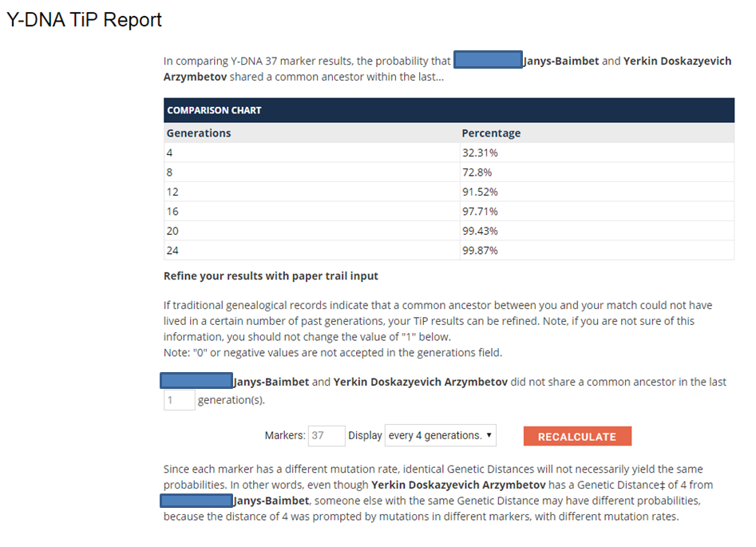Click Yerkin Doskazyevich Arzymbetov name in bottom paragraph

[458, 485]
